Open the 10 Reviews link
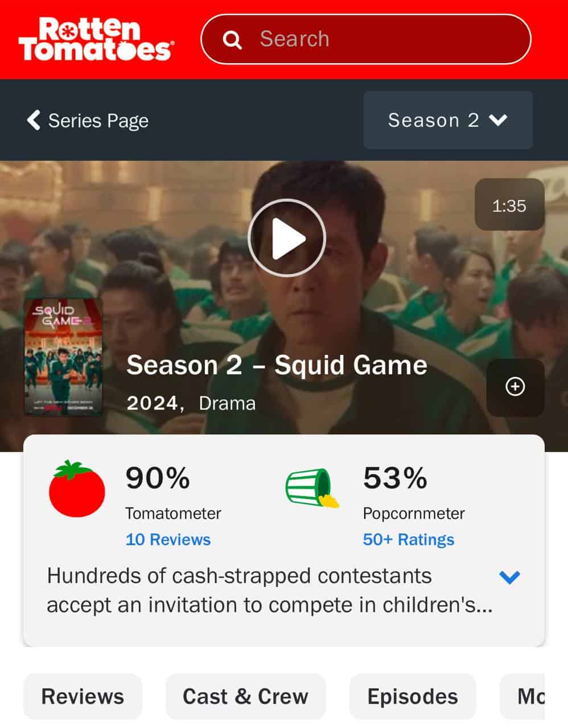Image resolution: width=568 pixels, height=728 pixels. pyautogui.click(x=168, y=539)
